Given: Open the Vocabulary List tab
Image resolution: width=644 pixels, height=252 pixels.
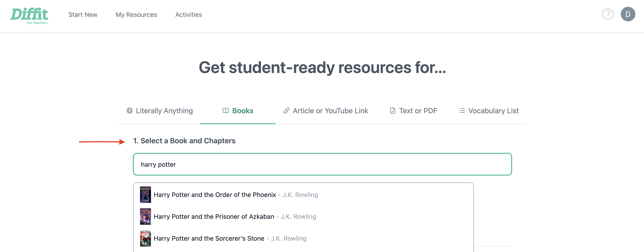Looking at the screenshot, I should click(x=488, y=111).
